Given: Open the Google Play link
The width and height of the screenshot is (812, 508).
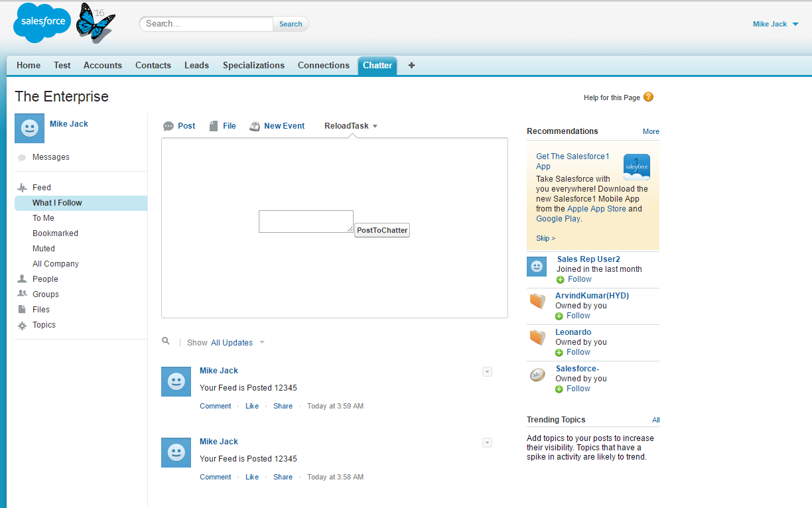Looking at the screenshot, I should coord(558,219).
